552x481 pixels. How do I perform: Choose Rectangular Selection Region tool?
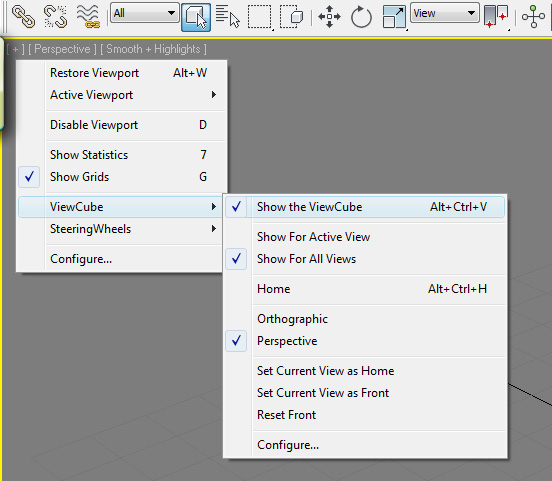(x=260, y=17)
